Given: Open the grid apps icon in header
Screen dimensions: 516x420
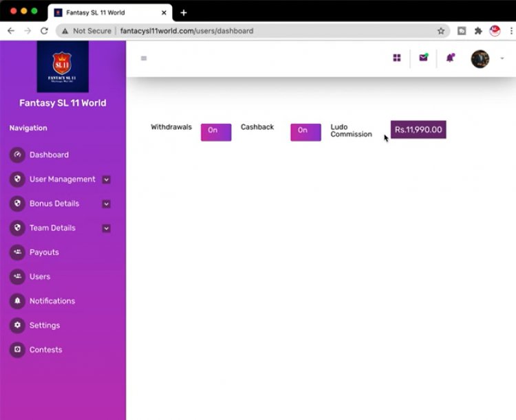Looking at the screenshot, I should (x=397, y=58).
